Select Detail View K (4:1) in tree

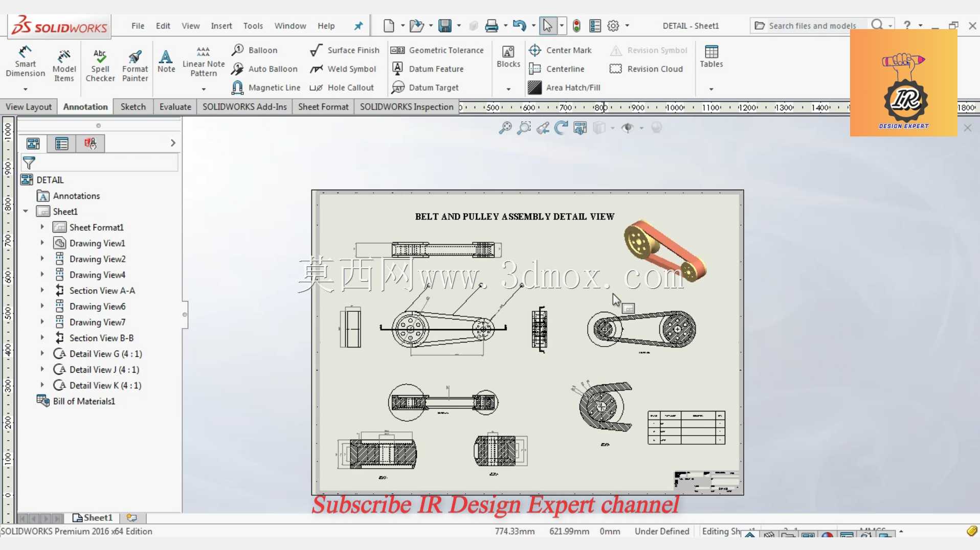pos(105,385)
